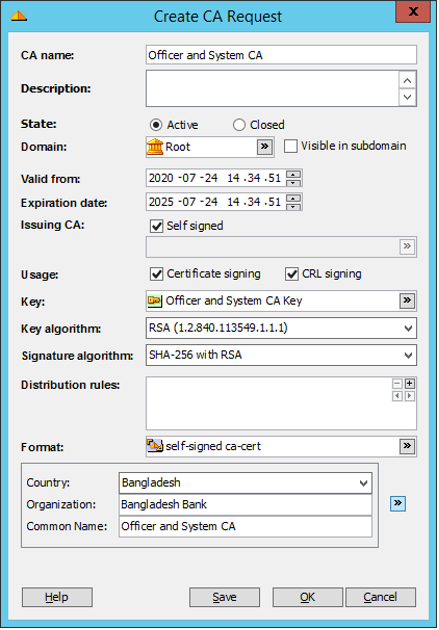Add a distribution rule with the plus icon
The height and width of the screenshot is (630, 439).
pyautogui.click(x=409, y=384)
